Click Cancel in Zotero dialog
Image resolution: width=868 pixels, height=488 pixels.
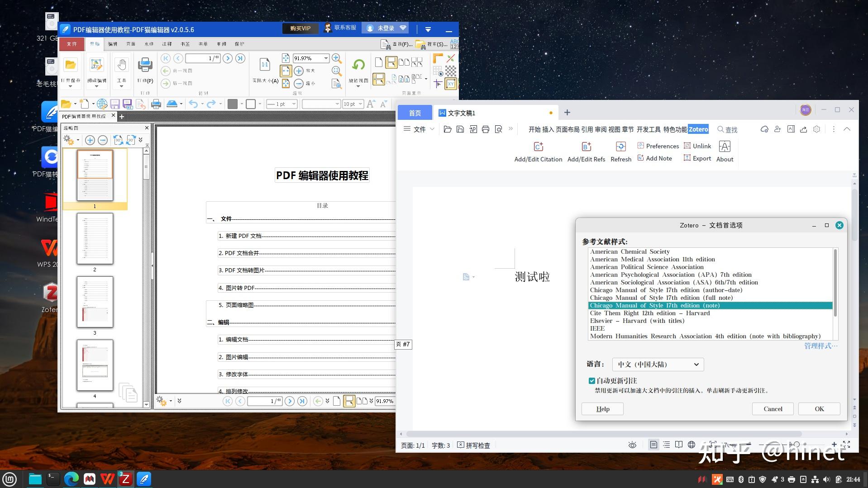click(x=773, y=409)
